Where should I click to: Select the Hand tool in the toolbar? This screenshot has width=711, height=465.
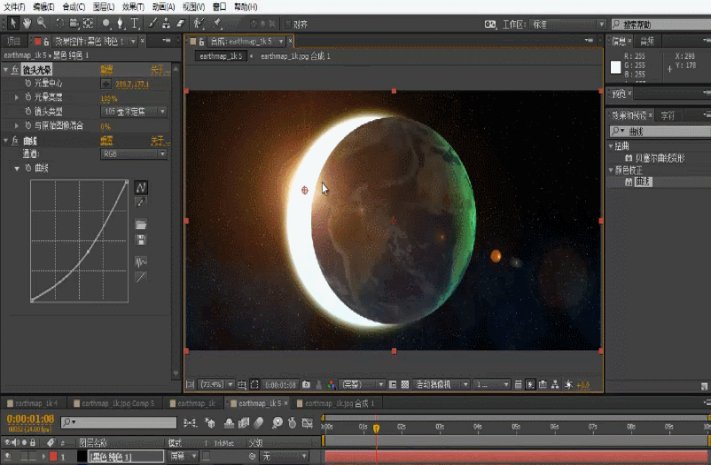tap(26, 21)
